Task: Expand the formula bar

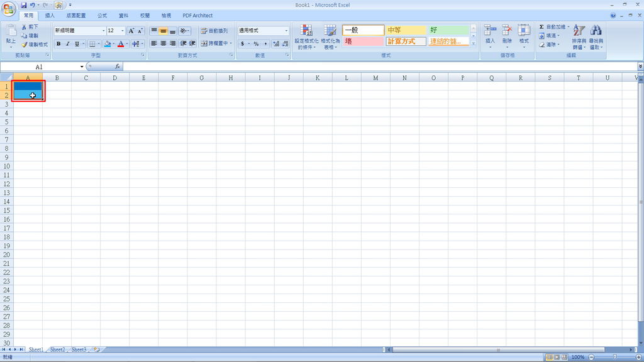Action: tap(640, 67)
